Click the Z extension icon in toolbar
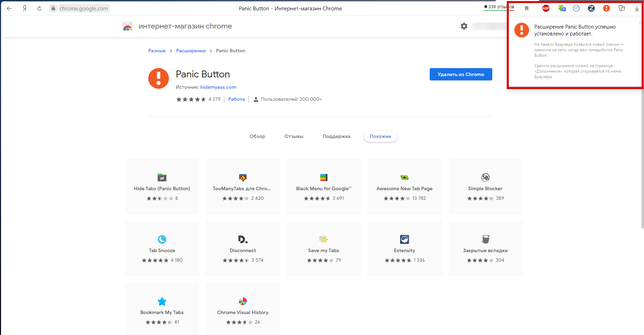This screenshot has width=644, height=335. (591, 8)
